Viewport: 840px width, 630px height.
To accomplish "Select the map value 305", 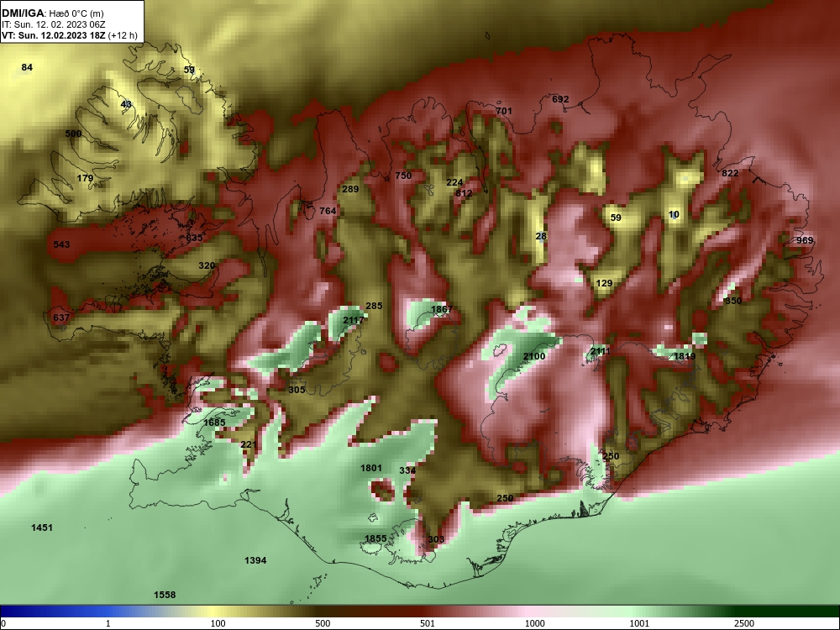I will pyautogui.click(x=297, y=390).
